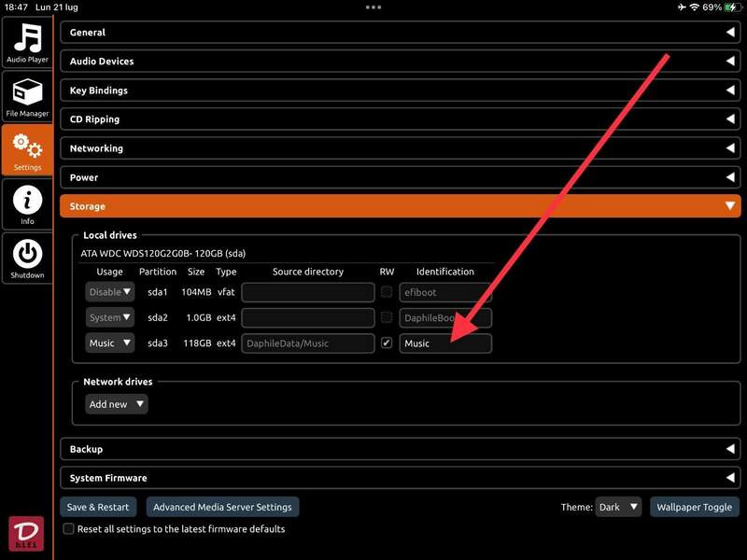Click the Save & Restart button
747x560 pixels.
(98, 507)
